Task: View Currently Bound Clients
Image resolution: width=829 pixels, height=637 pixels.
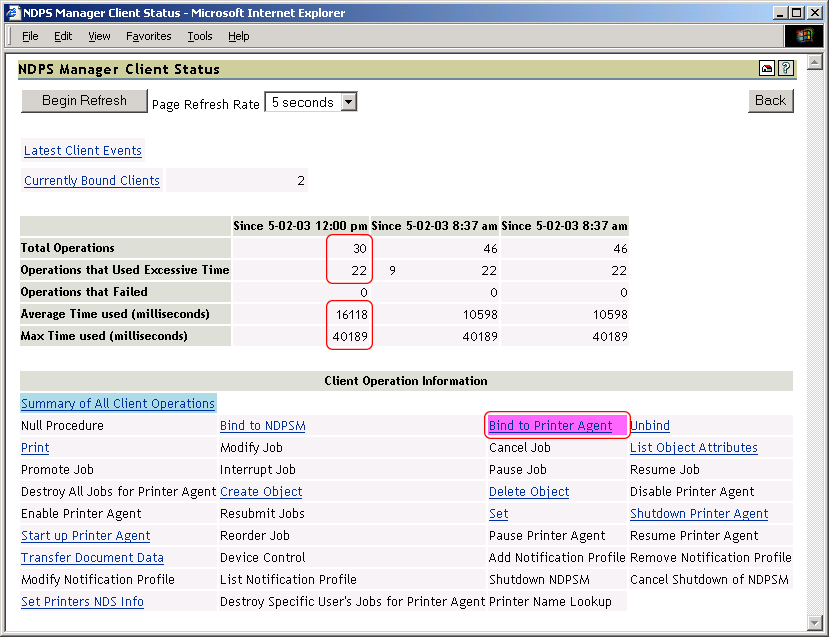Action: coord(90,180)
